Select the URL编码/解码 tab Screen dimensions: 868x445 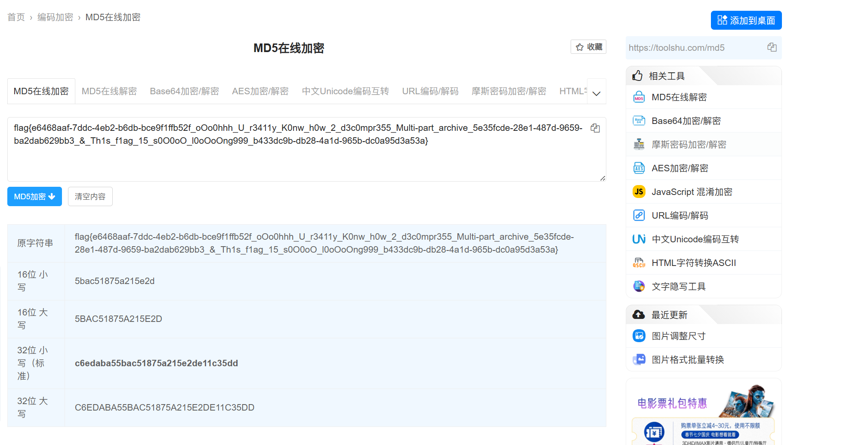pos(430,91)
